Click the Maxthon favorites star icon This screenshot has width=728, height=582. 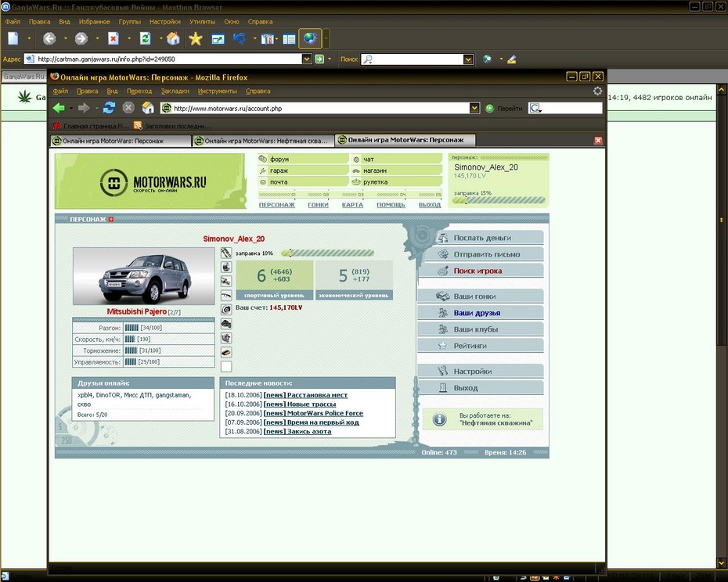pyautogui.click(x=196, y=39)
